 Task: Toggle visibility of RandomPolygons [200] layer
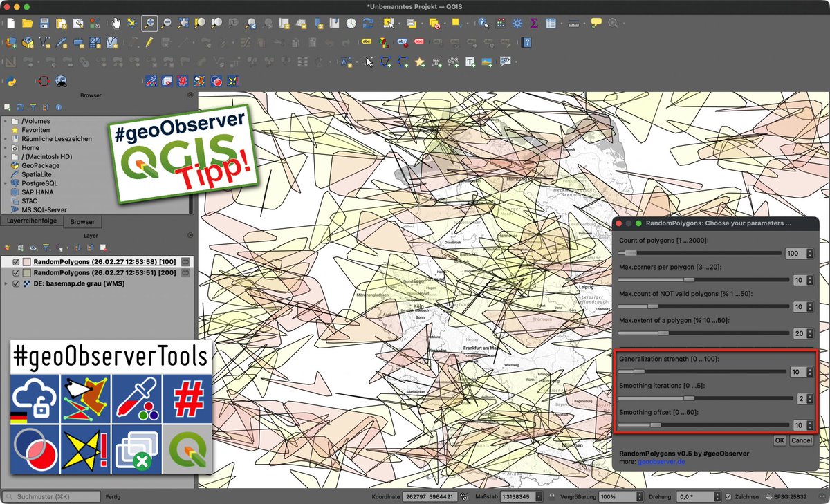[16, 273]
